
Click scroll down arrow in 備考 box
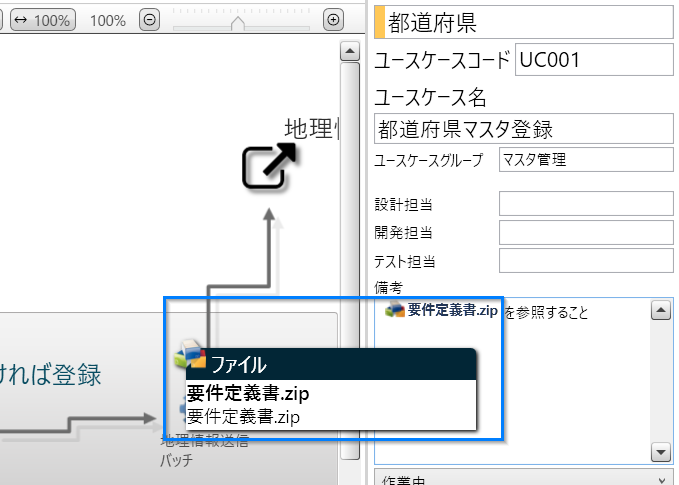[x=660, y=452]
